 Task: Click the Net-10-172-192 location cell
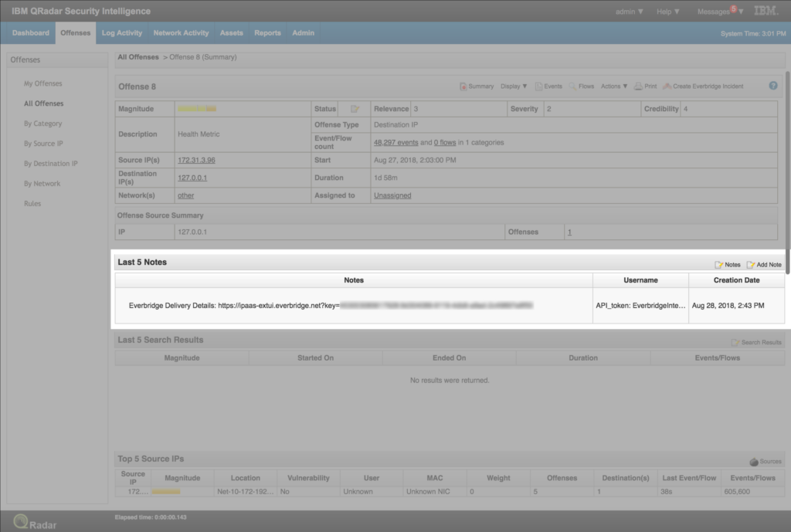[x=245, y=492]
